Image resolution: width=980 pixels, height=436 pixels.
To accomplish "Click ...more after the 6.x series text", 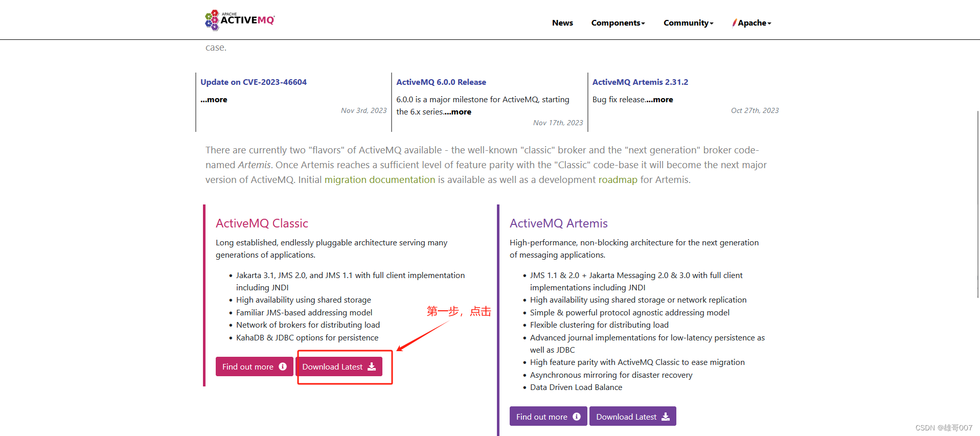I will coord(458,112).
